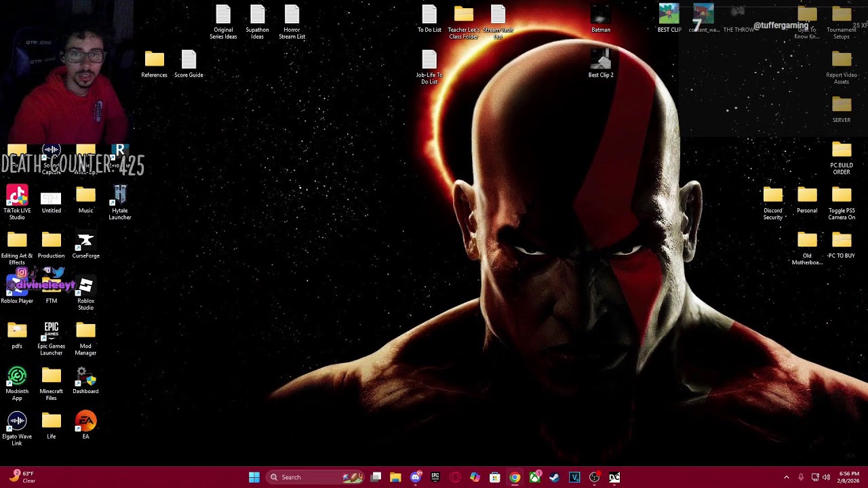Screen dimensions: 868x488
Task: Open the weather widget showing 63°F
Action: [22, 477]
